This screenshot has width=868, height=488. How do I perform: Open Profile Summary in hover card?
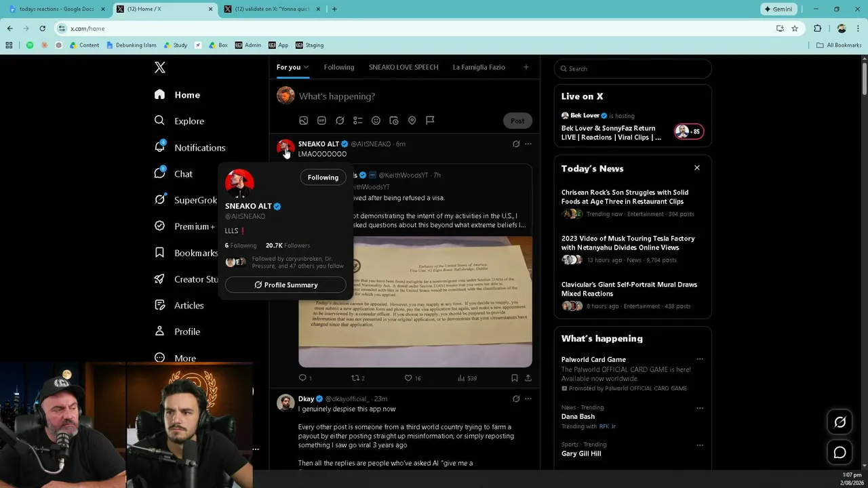pos(285,285)
